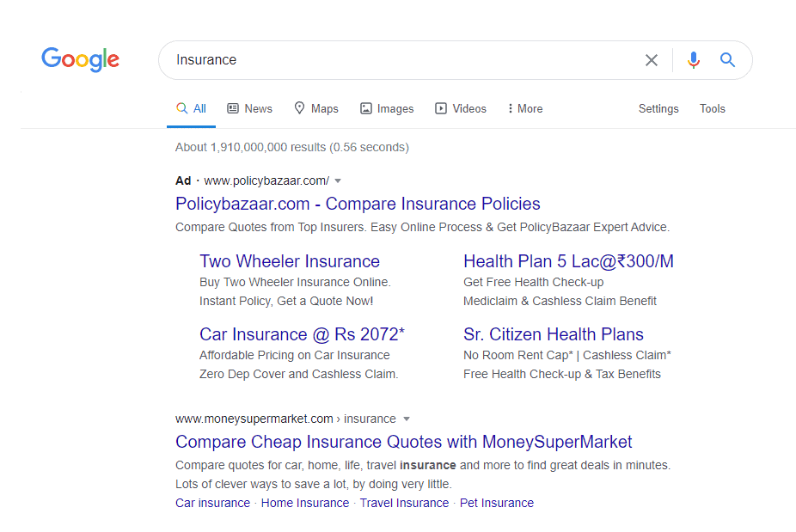Viewport: 796px width, 532px height.
Task: Submit search with the magnifying glass icon
Action: pyautogui.click(x=727, y=60)
